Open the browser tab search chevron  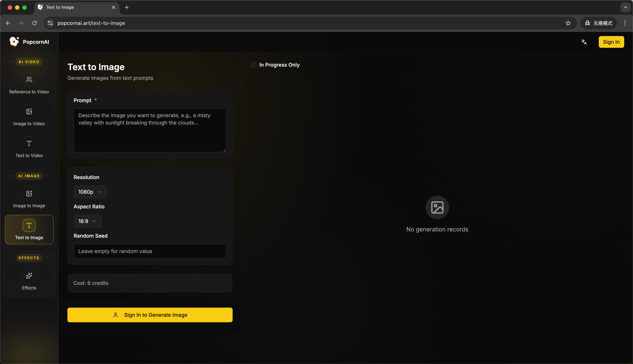(x=625, y=7)
